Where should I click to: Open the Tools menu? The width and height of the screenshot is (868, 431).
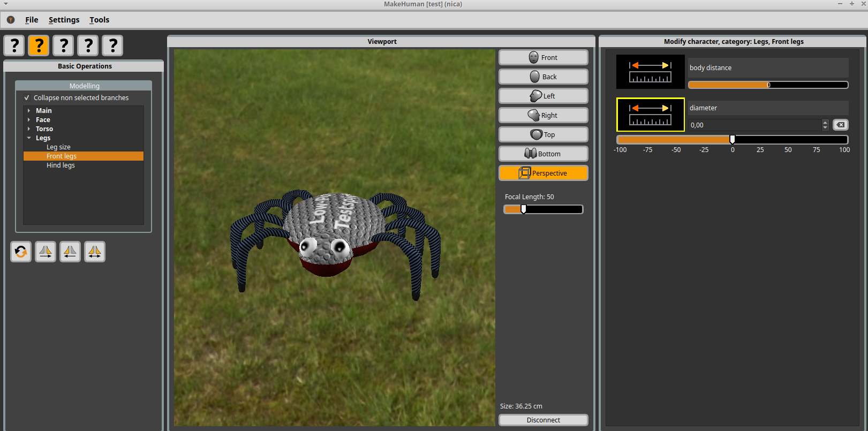[x=99, y=20]
